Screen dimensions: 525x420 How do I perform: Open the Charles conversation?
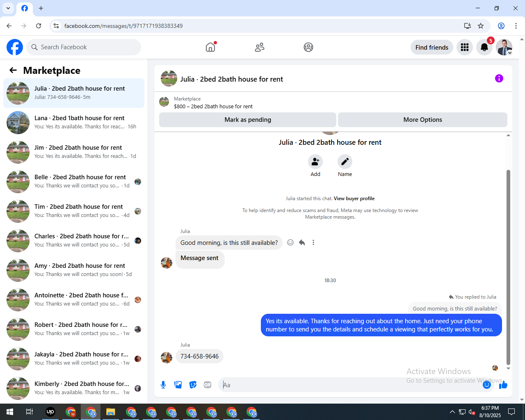74,241
